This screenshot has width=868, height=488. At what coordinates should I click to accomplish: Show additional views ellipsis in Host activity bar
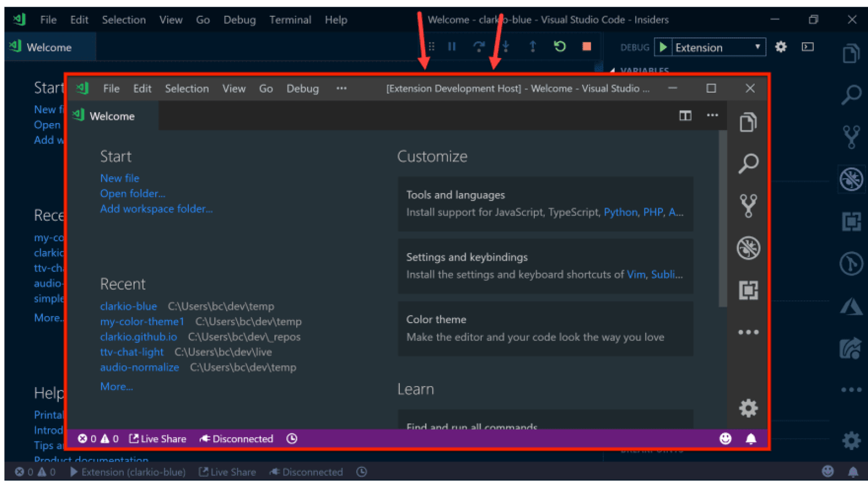(748, 332)
